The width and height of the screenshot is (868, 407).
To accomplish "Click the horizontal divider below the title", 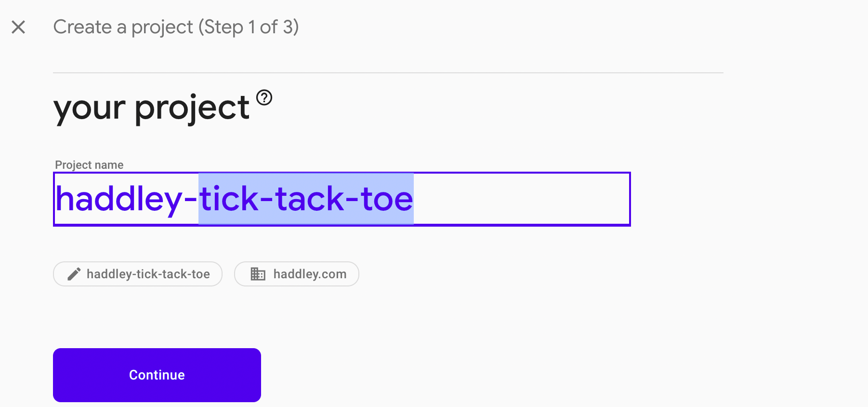I will click(x=388, y=73).
